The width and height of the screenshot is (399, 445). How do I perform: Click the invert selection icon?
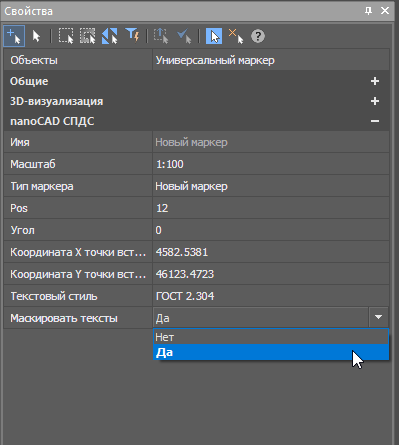tap(110, 36)
